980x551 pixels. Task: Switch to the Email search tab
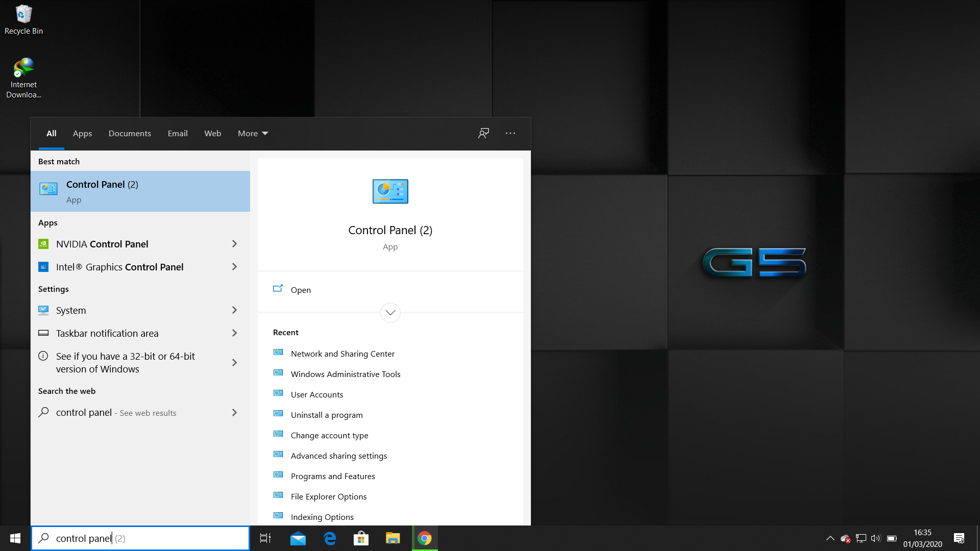[178, 133]
